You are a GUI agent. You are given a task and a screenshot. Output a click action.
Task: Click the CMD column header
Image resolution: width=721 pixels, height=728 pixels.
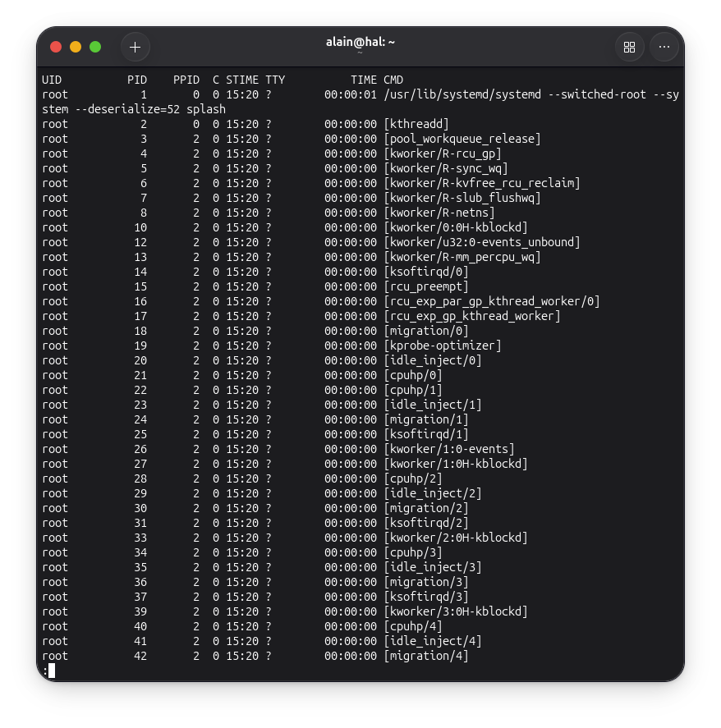tap(393, 80)
